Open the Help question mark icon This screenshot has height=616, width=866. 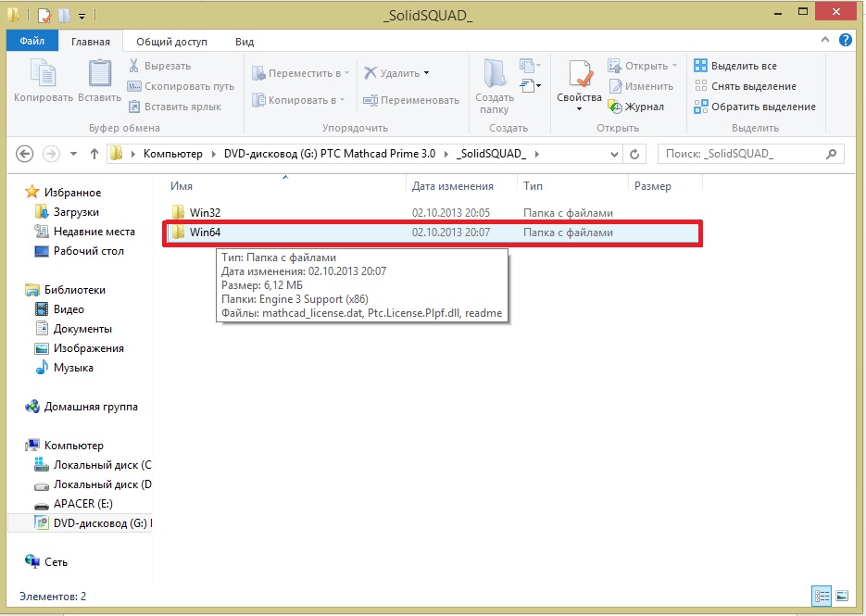845,40
